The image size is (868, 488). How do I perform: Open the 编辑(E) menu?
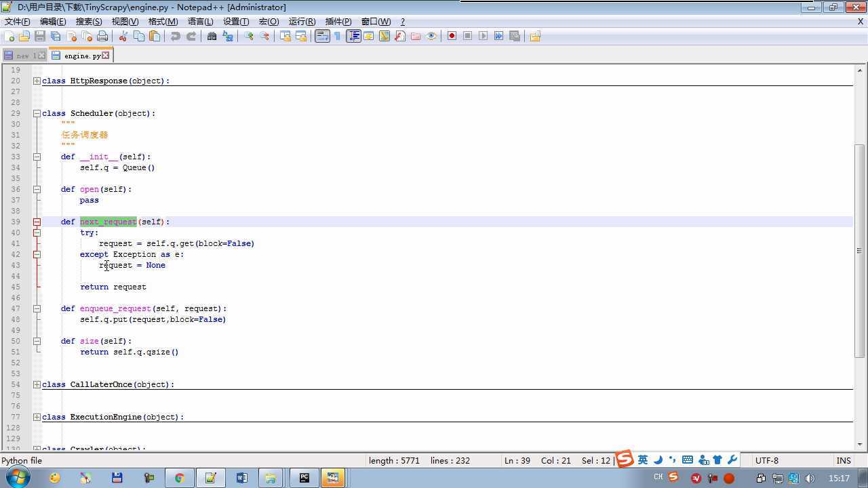click(53, 22)
